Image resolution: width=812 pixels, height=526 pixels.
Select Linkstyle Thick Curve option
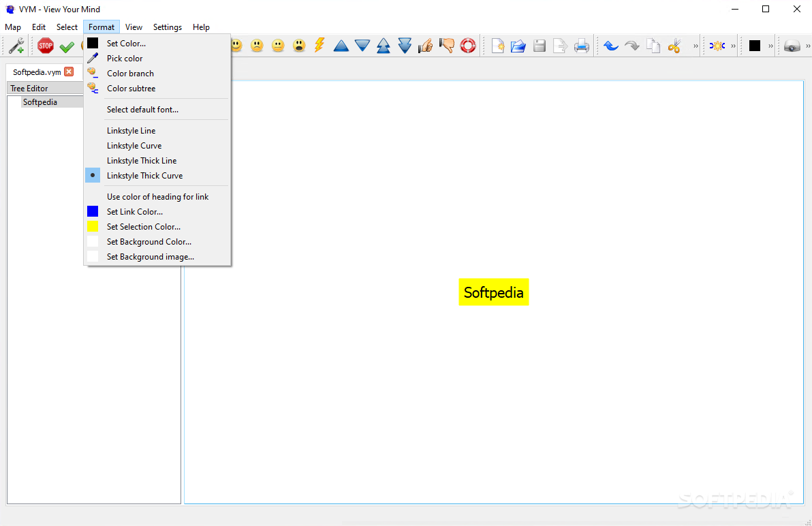[157, 176]
